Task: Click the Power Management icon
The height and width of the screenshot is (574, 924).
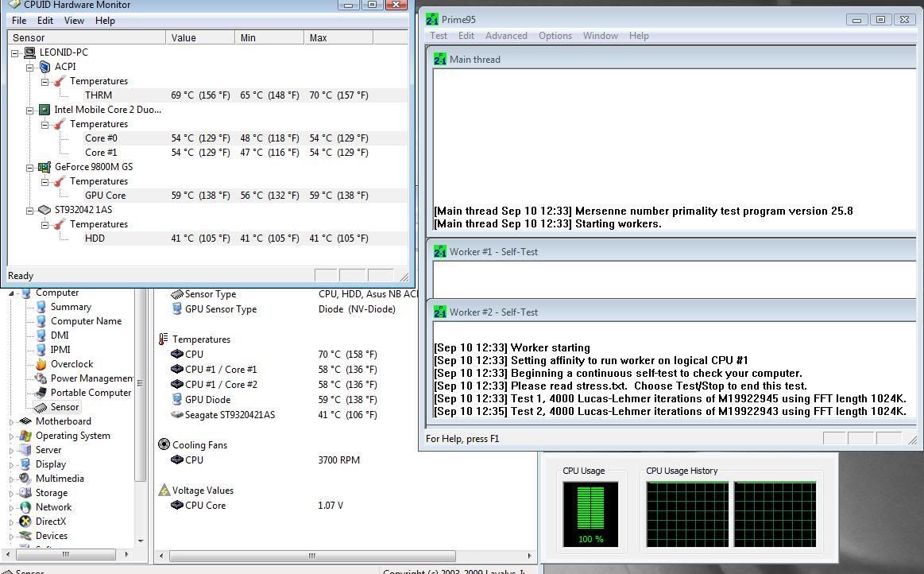Action: [x=41, y=378]
